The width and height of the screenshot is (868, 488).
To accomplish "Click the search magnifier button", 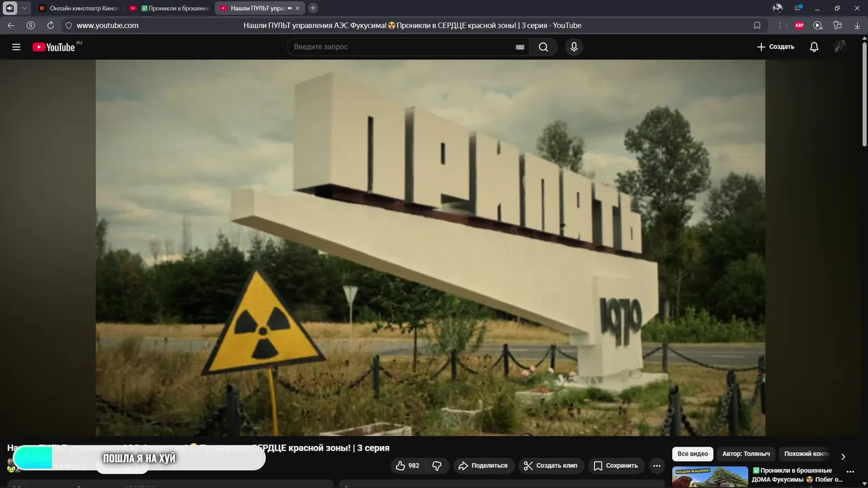I will pyautogui.click(x=543, y=47).
